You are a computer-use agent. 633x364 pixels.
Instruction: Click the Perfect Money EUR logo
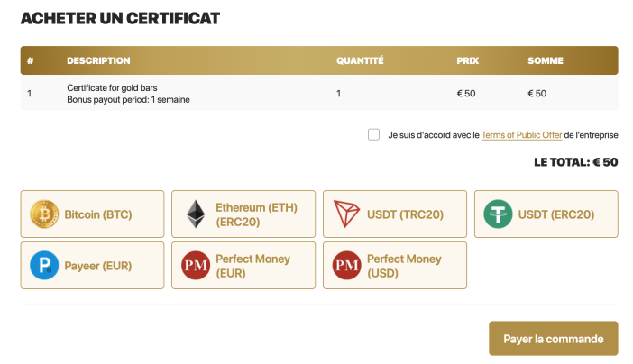coord(196,266)
